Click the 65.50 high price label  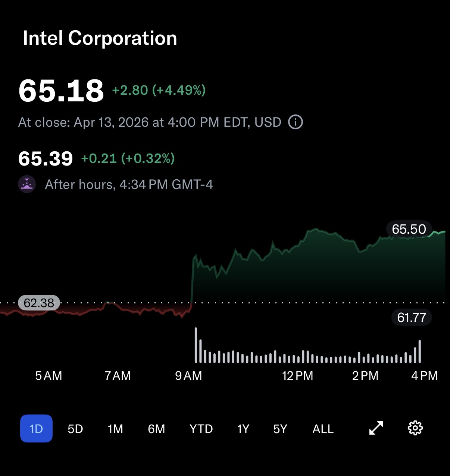[x=409, y=229]
